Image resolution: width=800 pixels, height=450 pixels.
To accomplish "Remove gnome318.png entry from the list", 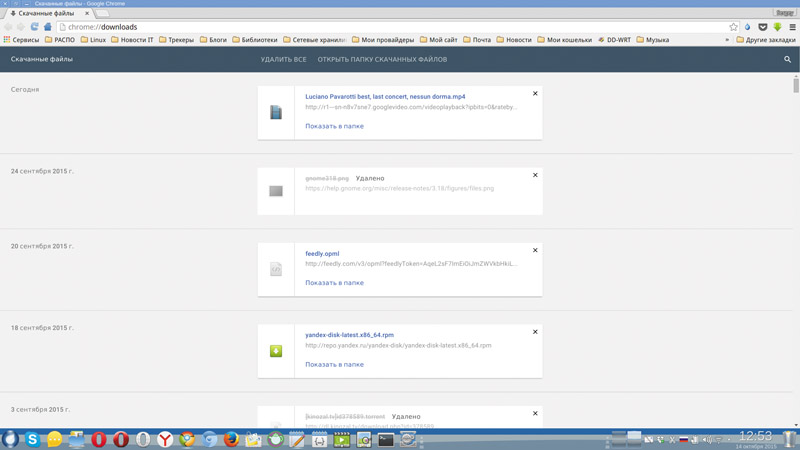I will point(535,175).
